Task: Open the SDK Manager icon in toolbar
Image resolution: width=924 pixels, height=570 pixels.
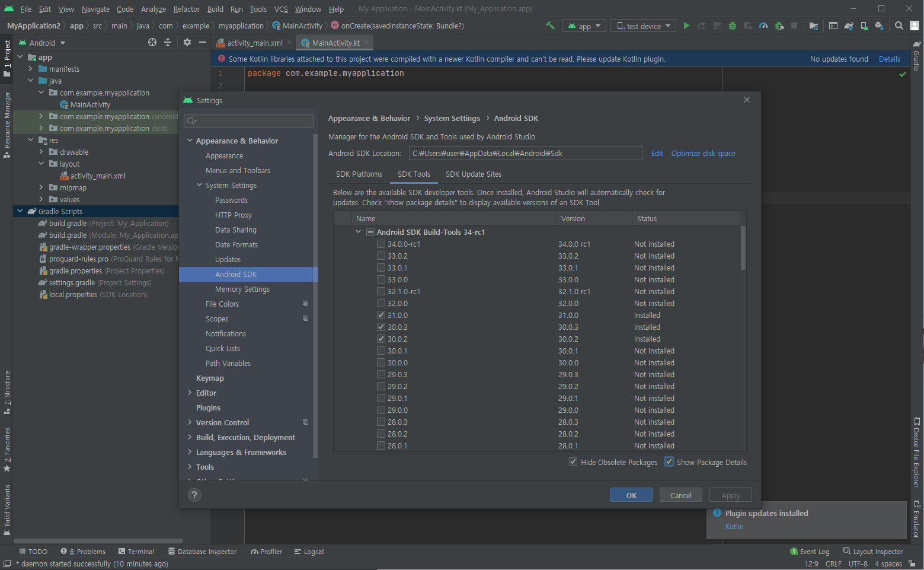Action: click(880, 26)
